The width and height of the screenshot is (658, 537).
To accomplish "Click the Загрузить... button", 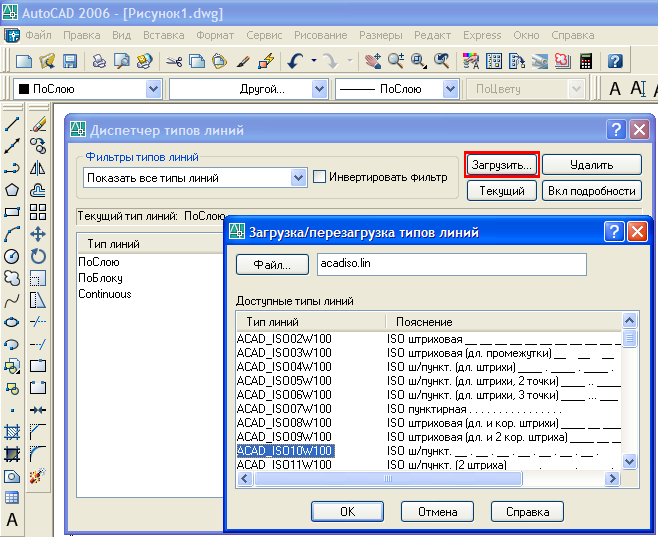I will (x=501, y=164).
